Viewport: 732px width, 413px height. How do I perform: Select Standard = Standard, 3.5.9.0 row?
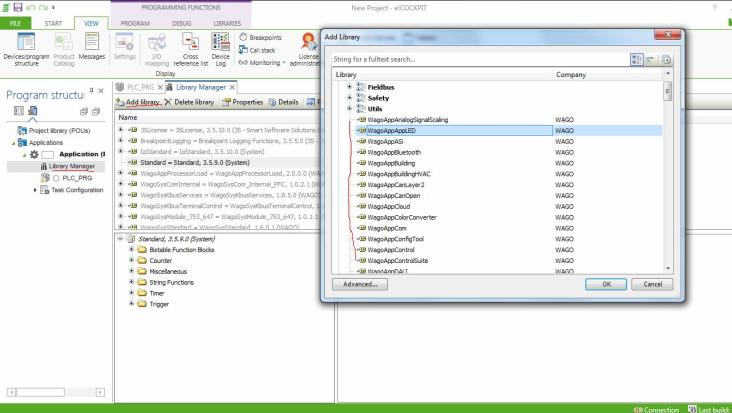[x=195, y=162]
